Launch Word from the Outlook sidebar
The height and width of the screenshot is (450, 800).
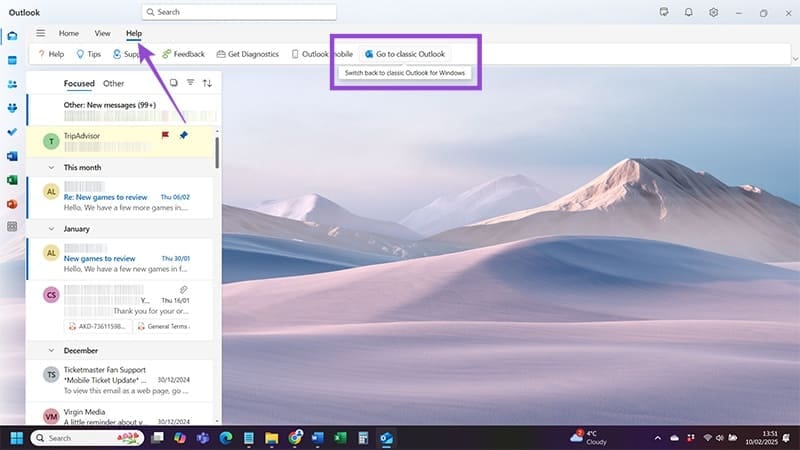12,156
